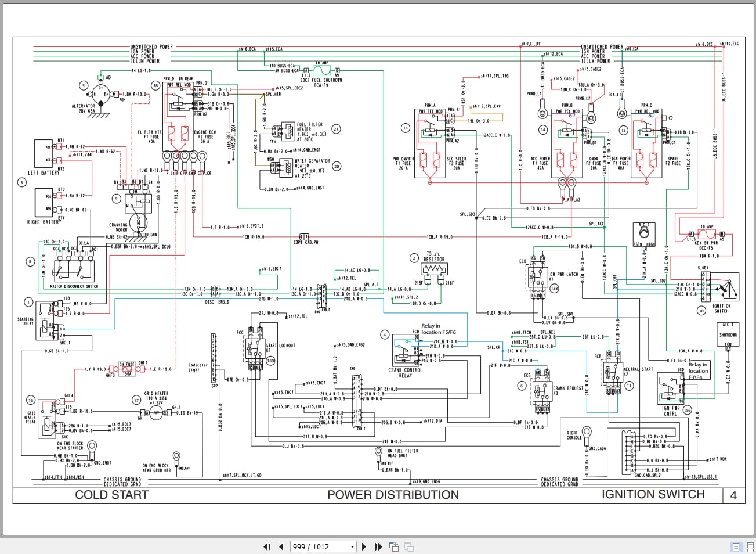Click the START LOCKOUT label
Image resolution: width=756 pixels, height=554 pixels.
281,346
